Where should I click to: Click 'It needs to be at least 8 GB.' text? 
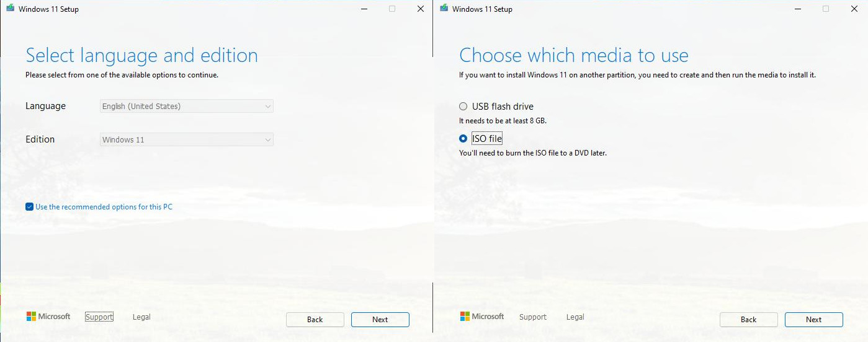[503, 121]
